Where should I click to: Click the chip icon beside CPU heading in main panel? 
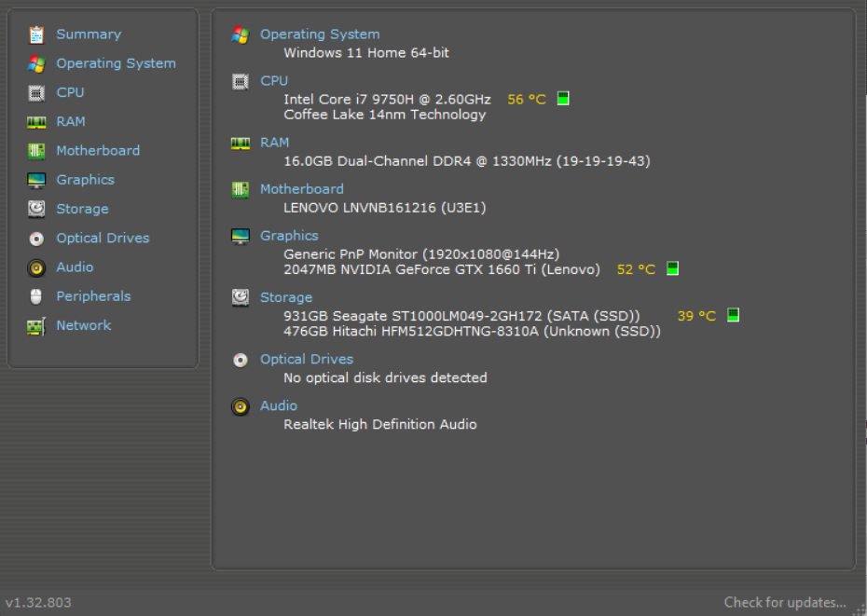pos(241,82)
